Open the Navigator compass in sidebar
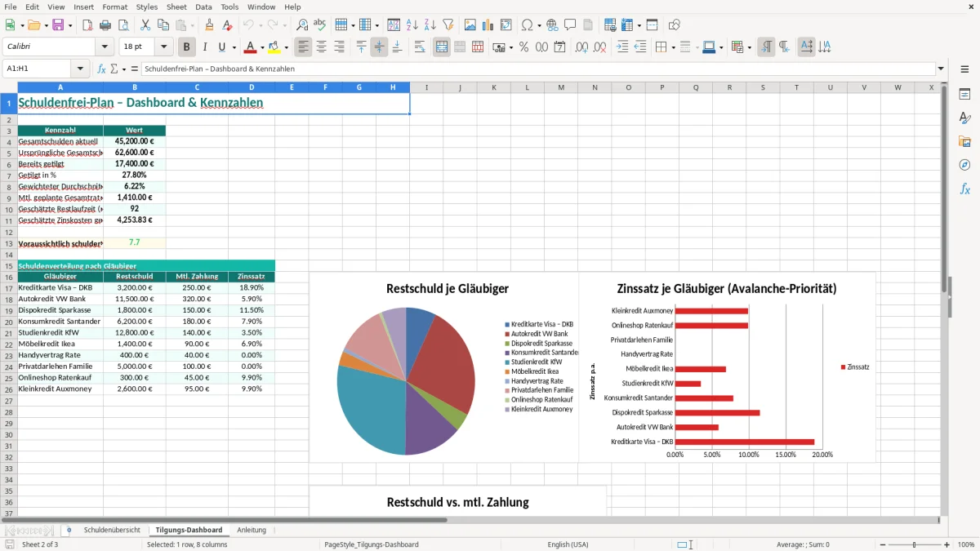This screenshot has width=980, height=551. click(964, 165)
